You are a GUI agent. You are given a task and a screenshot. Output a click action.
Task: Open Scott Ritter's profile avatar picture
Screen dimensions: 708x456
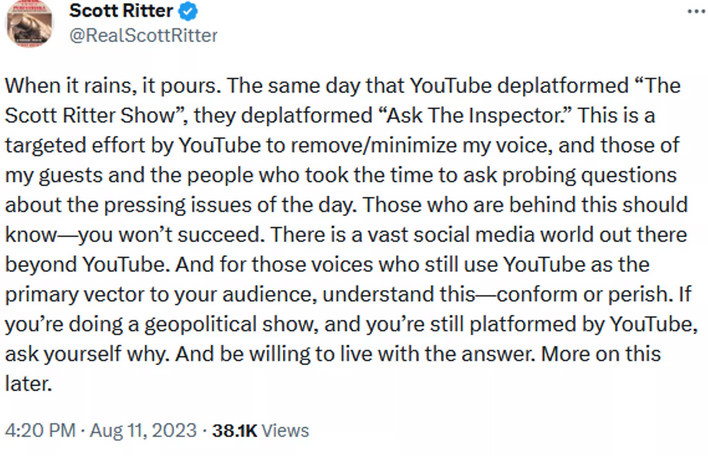(x=29, y=23)
